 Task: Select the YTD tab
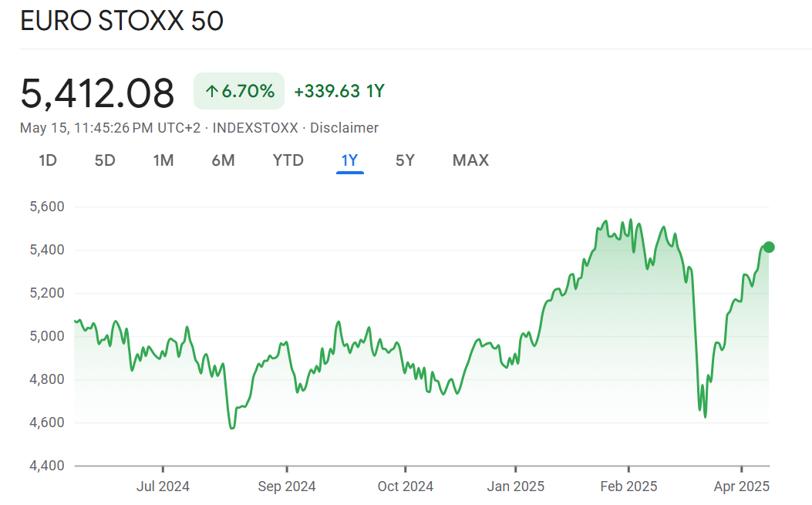point(288,160)
